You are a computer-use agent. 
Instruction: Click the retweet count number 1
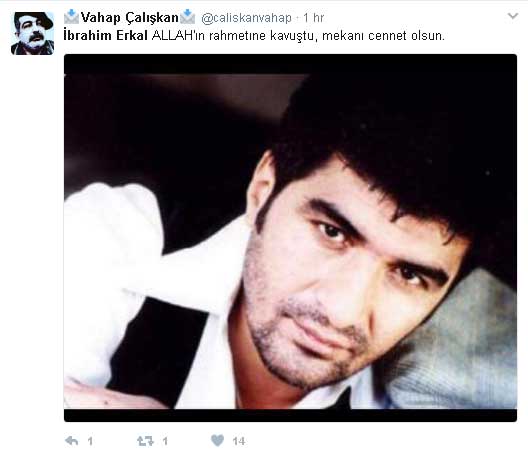click(x=165, y=441)
